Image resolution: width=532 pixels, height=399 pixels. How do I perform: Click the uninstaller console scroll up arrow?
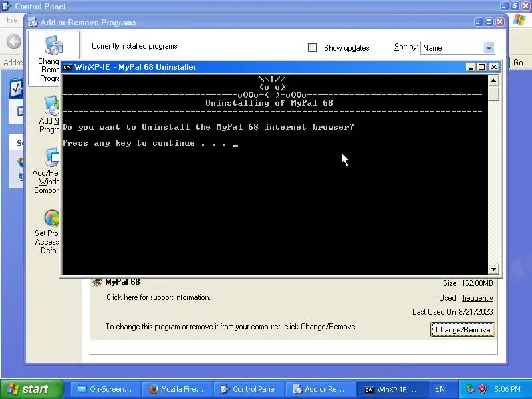tap(493, 80)
